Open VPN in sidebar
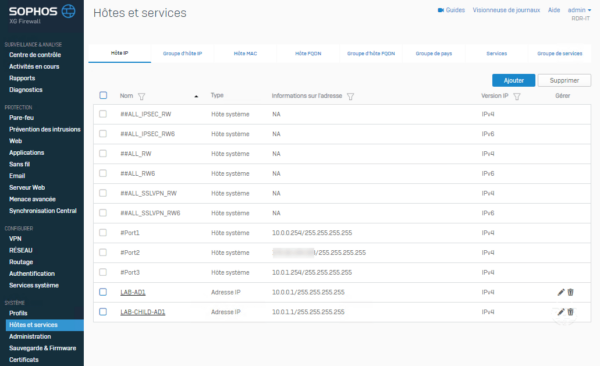Image resolution: width=600 pixels, height=366 pixels. coord(15,239)
